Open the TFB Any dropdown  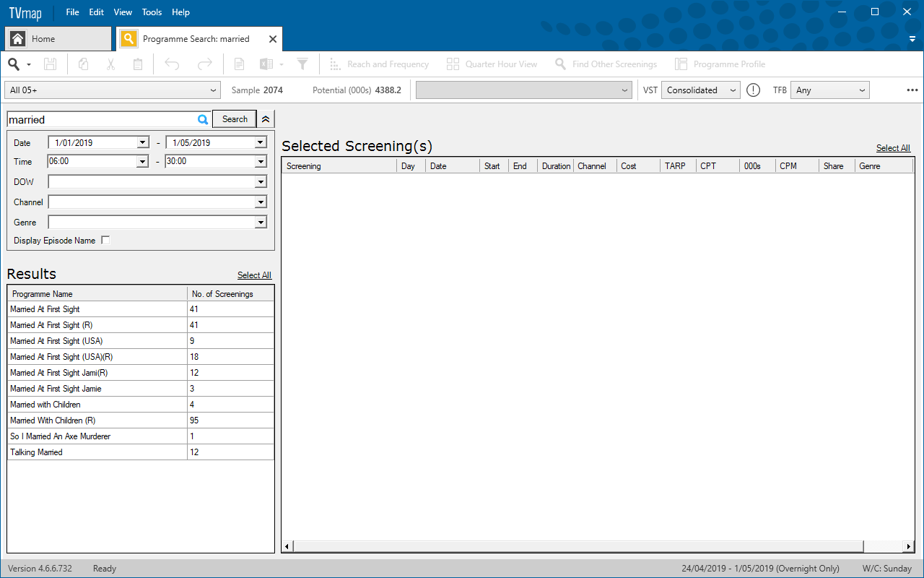click(830, 90)
